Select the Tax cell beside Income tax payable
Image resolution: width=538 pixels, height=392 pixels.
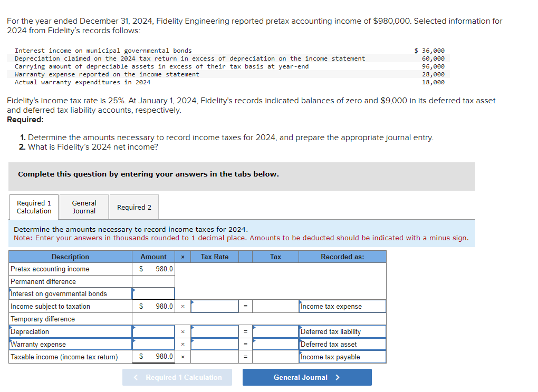click(x=275, y=357)
